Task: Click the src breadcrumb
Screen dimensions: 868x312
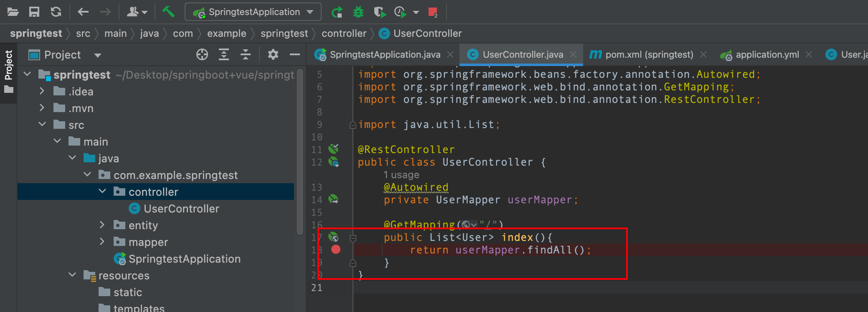Action: 83,33
